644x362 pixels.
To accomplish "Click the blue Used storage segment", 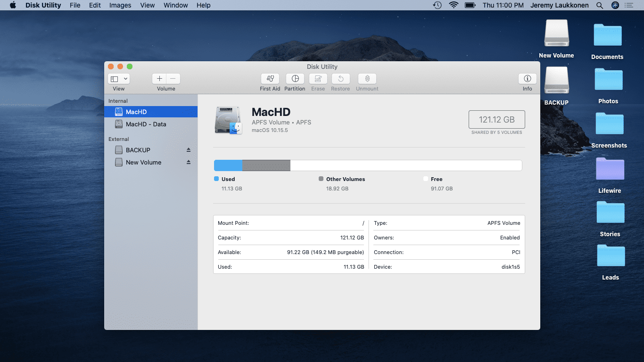I will [x=228, y=165].
